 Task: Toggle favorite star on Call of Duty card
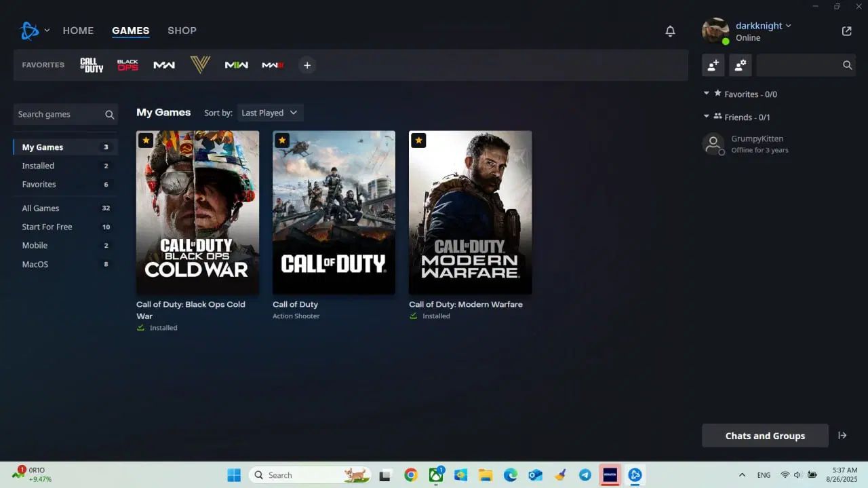coord(282,140)
